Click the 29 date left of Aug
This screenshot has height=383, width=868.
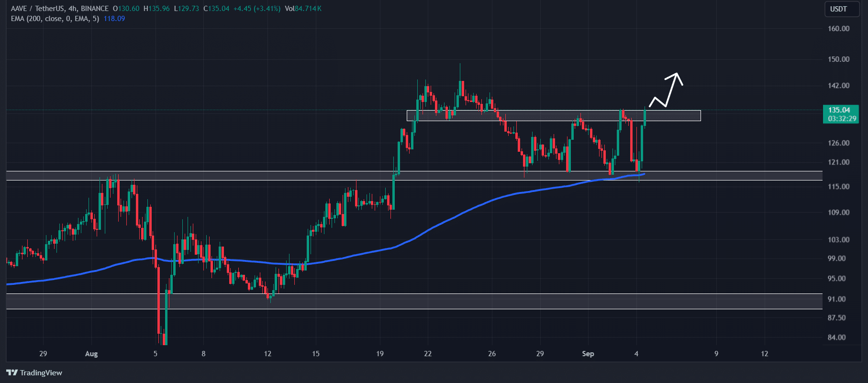click(43, 354)
